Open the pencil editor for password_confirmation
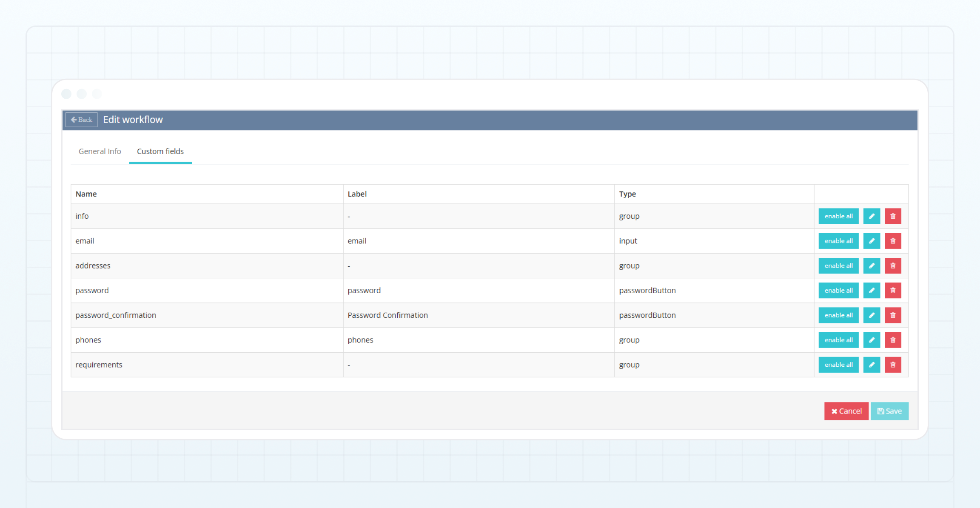This screenshot has height=508, width=980. click(872, 315)
